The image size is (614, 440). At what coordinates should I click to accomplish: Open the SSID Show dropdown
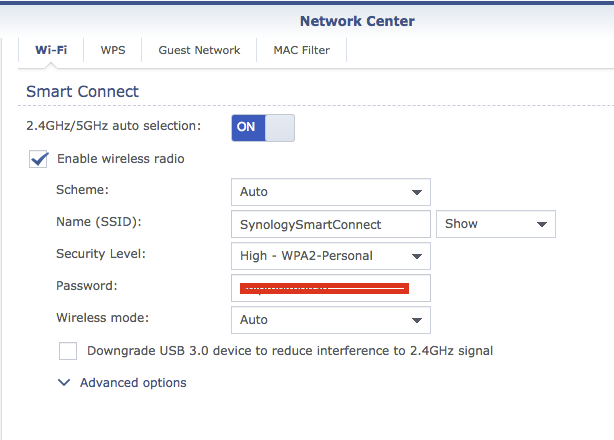point(495,224)
